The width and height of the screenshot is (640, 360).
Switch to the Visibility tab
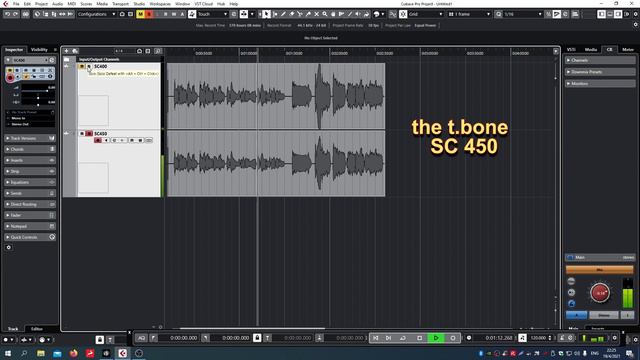coord(40,50)
